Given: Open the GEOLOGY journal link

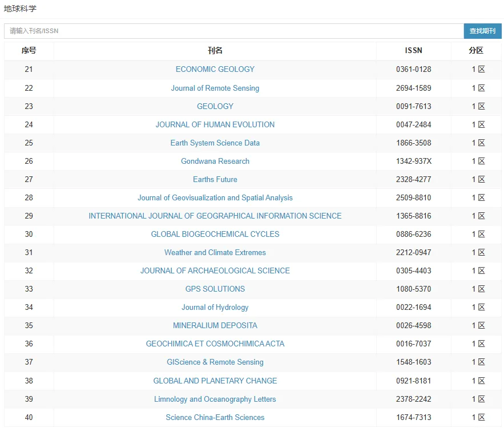Looking at the screenshot, I should coord(215,106).
